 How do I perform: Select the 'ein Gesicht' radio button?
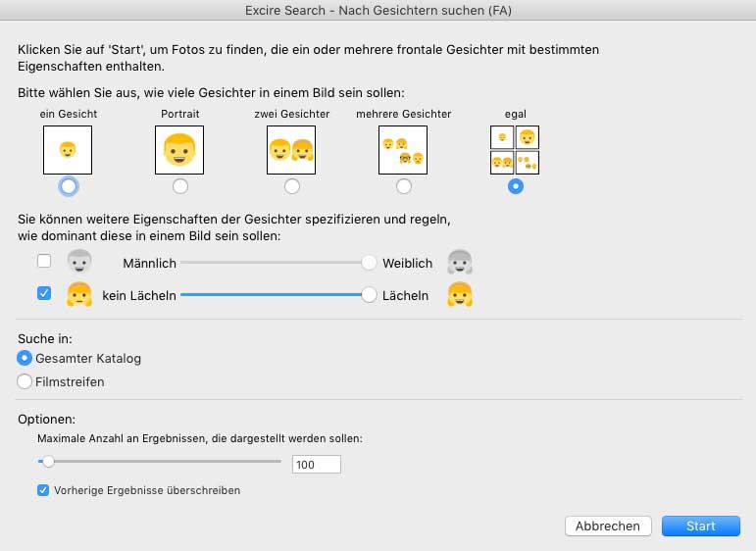pos(68,185)
